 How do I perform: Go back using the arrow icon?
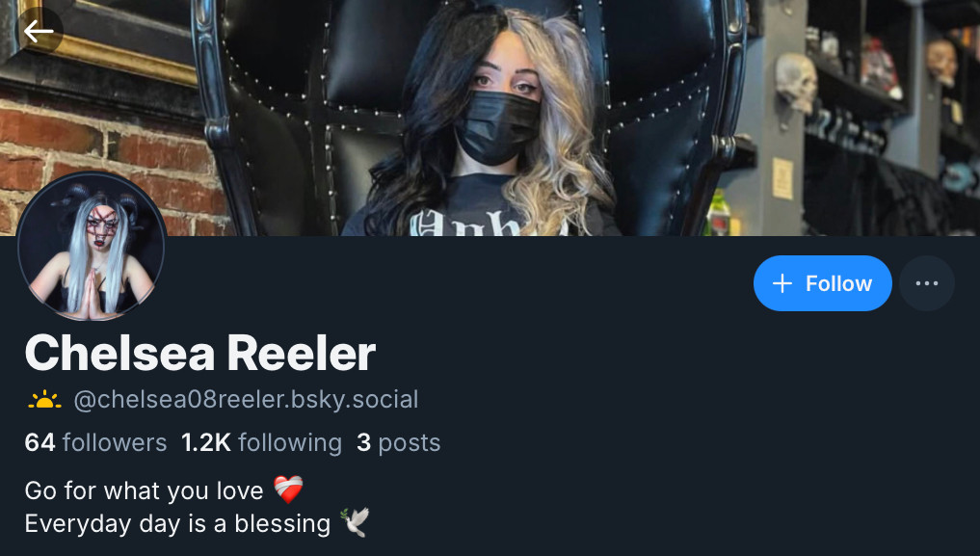point(39,31)
